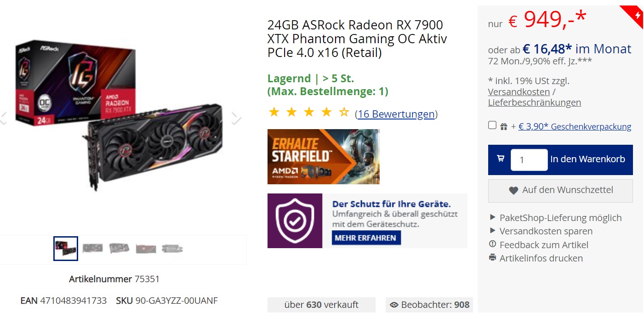Click the first gold star in the rating
Viewport: 644px width, 318px height.
point(274,111)
